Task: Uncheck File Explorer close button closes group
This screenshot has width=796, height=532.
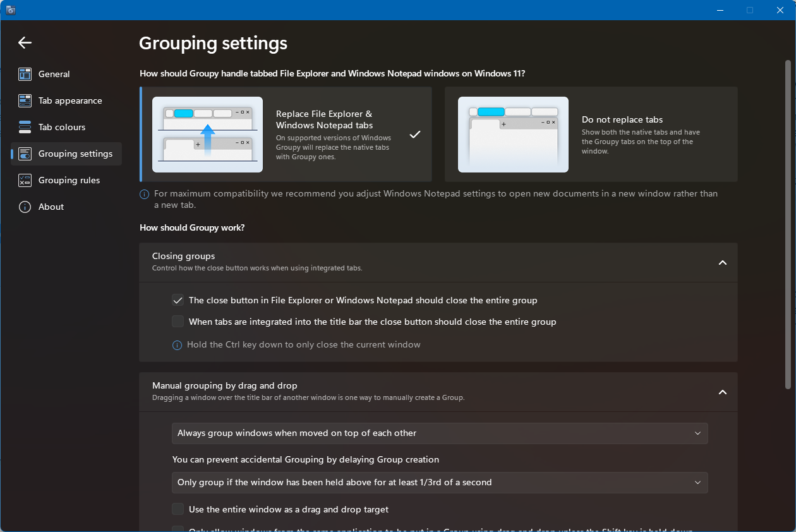Action: pyautogui.click(x=178, y=300)
